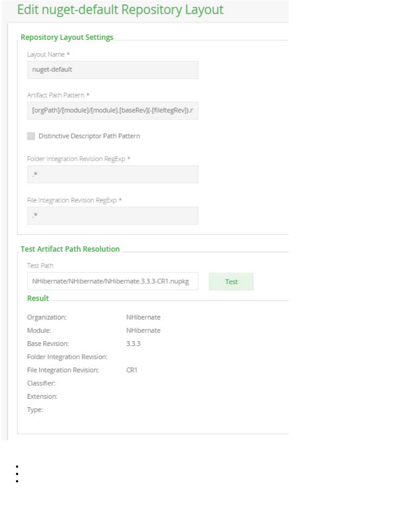
Task: Focus the Layout Name input field
Action: click(x=112, y=70)
